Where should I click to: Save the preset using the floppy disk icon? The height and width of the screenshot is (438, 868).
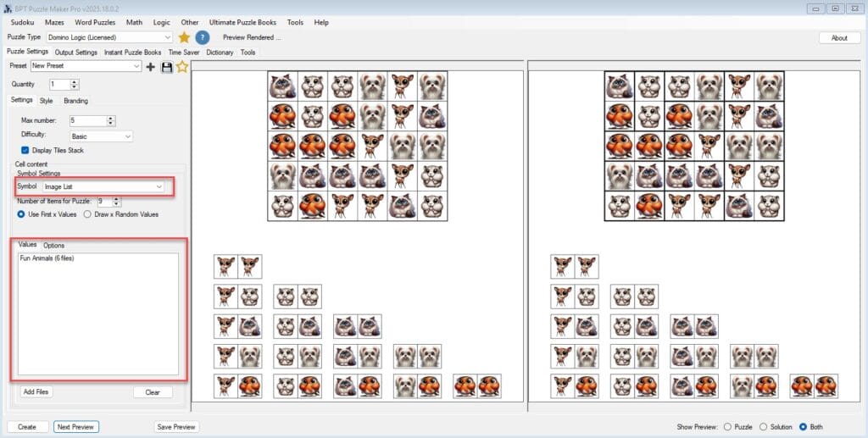coord(166,66)
